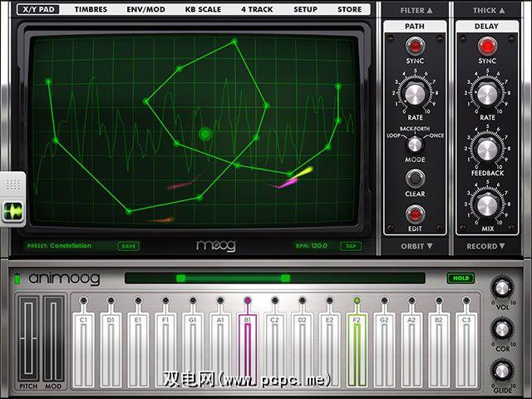
Task: Play the F2 key on keyboard
Action: coord(357,341)
